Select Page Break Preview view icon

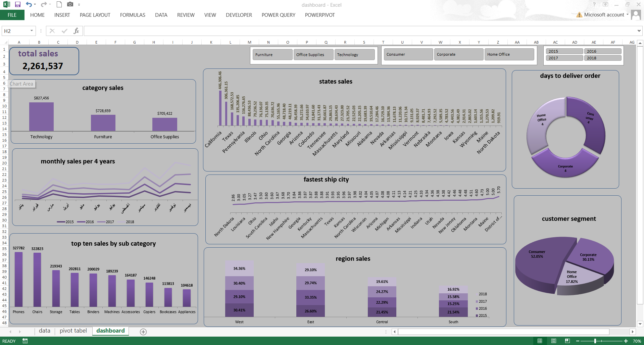click(x=567, y=341)
